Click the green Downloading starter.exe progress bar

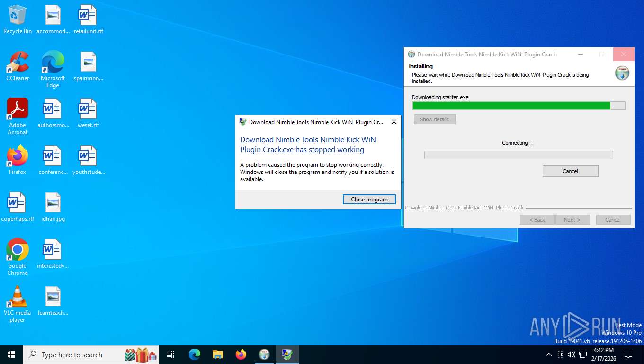tap(519, 106)
